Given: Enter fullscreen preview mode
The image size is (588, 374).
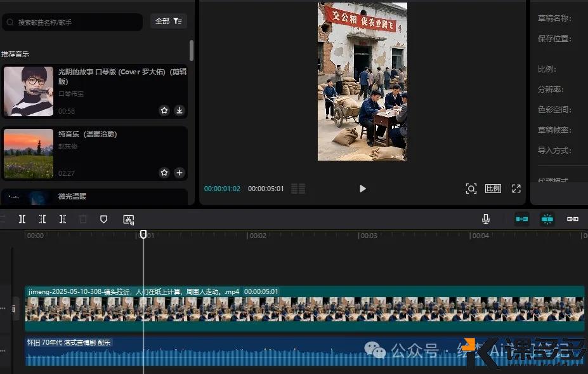Looking at the screenshot, I should (x=516, y=189).
